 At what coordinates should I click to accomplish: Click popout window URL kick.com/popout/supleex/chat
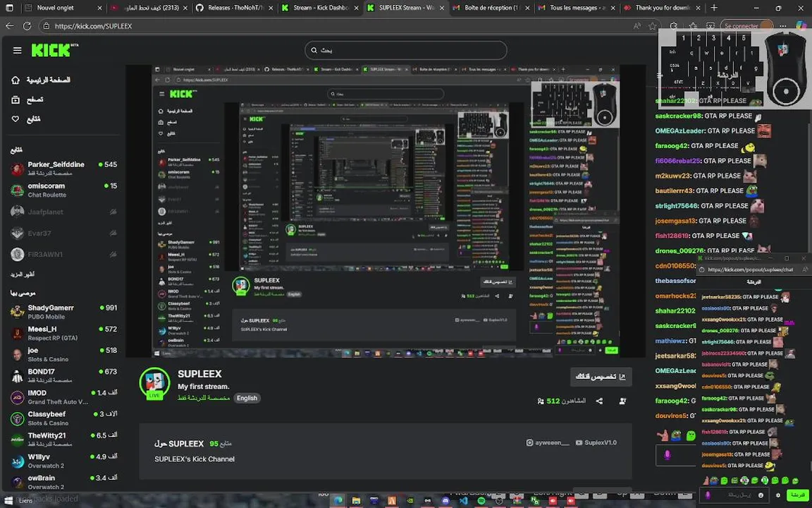750,270
